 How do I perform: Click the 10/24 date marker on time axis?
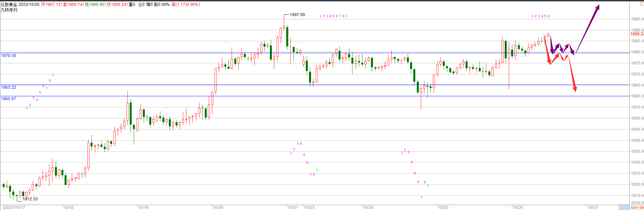(368, 207)
